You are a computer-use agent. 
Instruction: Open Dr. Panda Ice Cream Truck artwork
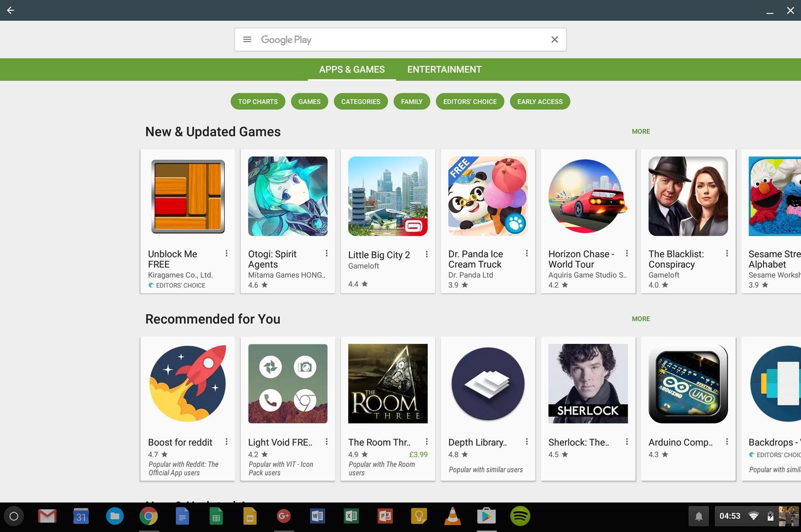488,196
